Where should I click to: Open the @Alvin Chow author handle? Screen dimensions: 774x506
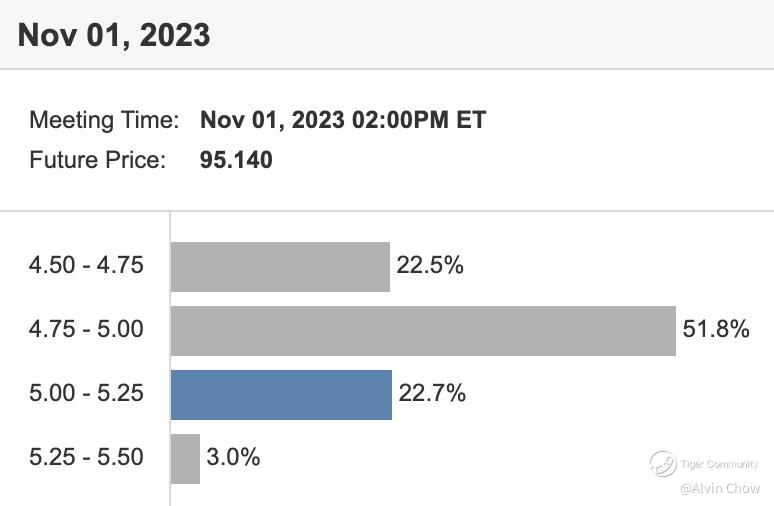720,488
